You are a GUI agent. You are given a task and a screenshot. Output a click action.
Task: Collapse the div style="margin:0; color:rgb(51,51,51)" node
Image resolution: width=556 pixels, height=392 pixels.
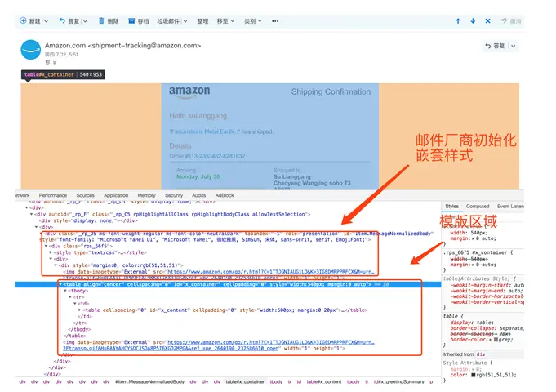(x=56, y=265)
